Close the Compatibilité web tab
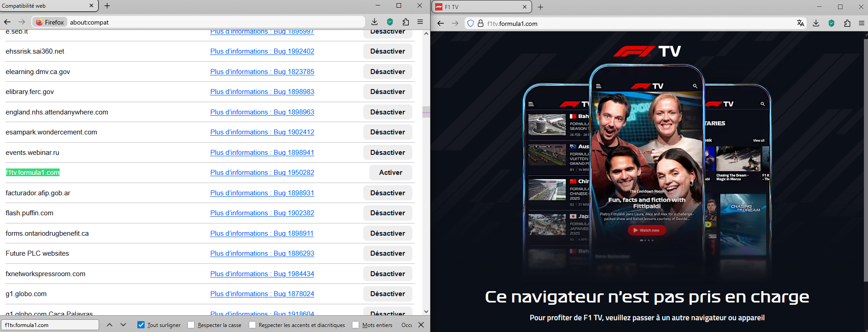The image size is (868, 332). (x=91, y=6)
